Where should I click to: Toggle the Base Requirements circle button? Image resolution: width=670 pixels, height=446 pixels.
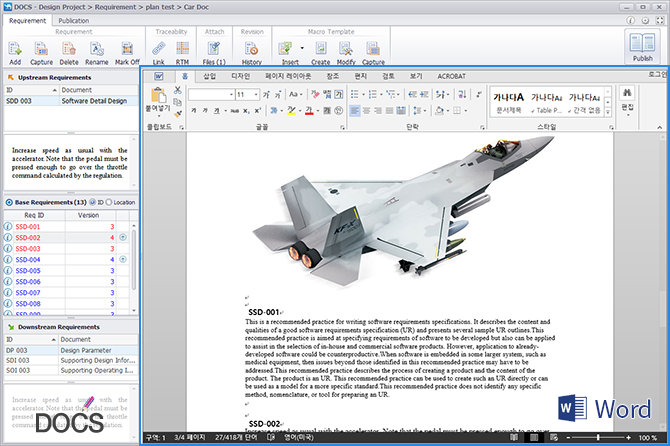[x=9, y=202]
